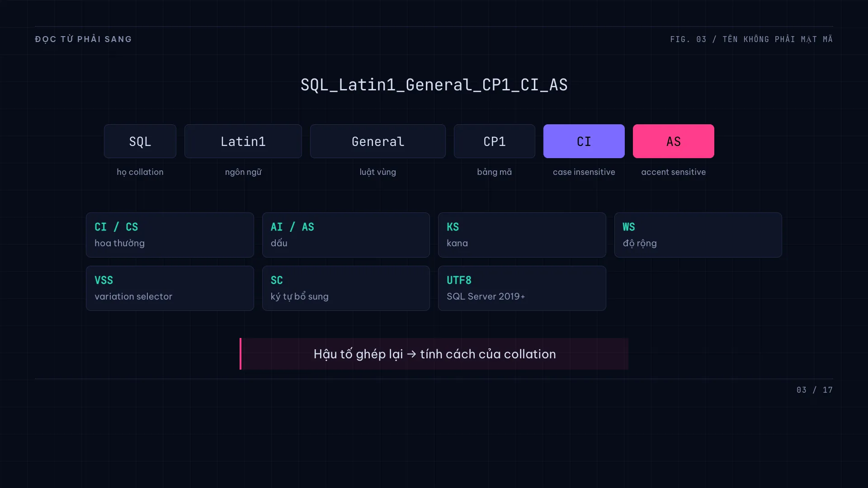Click the purple CI segment box

click(x=584, y=141)
